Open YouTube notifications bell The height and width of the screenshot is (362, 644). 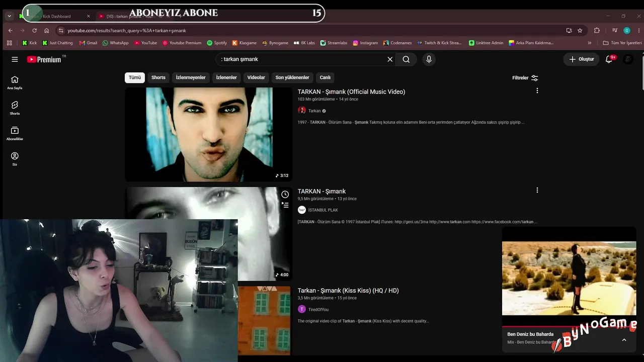[x=609, y=59]
